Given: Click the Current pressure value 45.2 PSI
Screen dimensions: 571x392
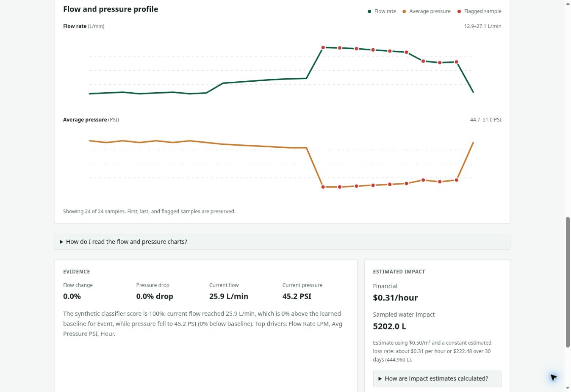Looking at the screenshot, I should pyautogui.click(x=297, y=296).
